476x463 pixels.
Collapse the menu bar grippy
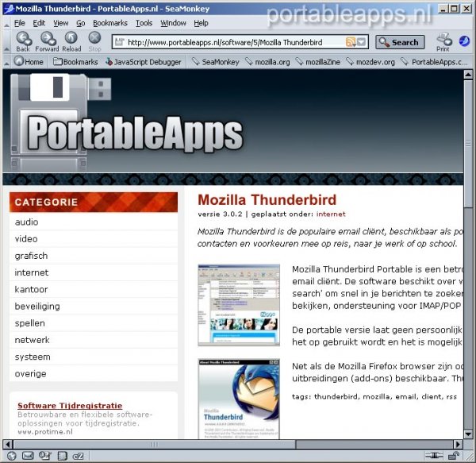tap(6, 23)
